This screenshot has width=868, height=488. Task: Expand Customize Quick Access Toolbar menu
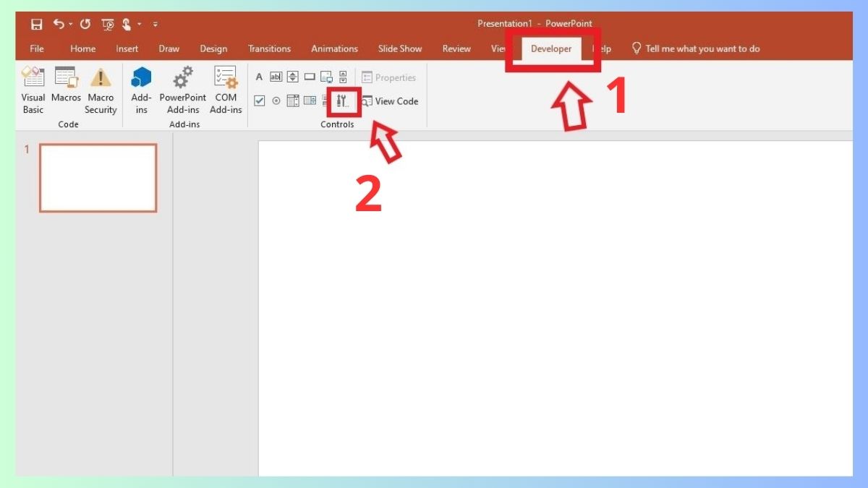(x=155, y=25)
